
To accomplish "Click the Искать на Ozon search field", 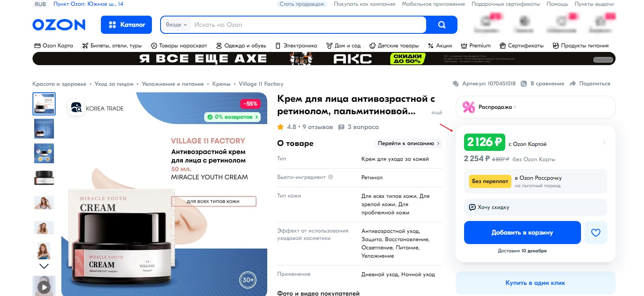I will [309, 25].
